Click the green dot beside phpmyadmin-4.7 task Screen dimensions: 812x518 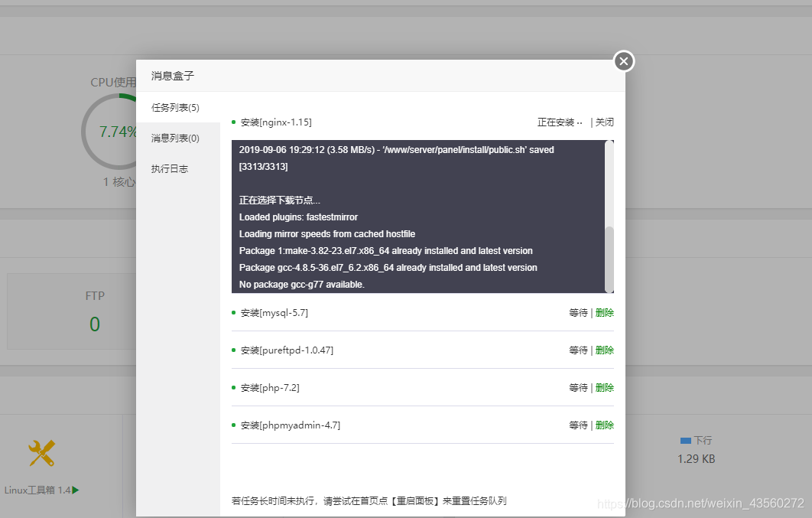point(235,425)
